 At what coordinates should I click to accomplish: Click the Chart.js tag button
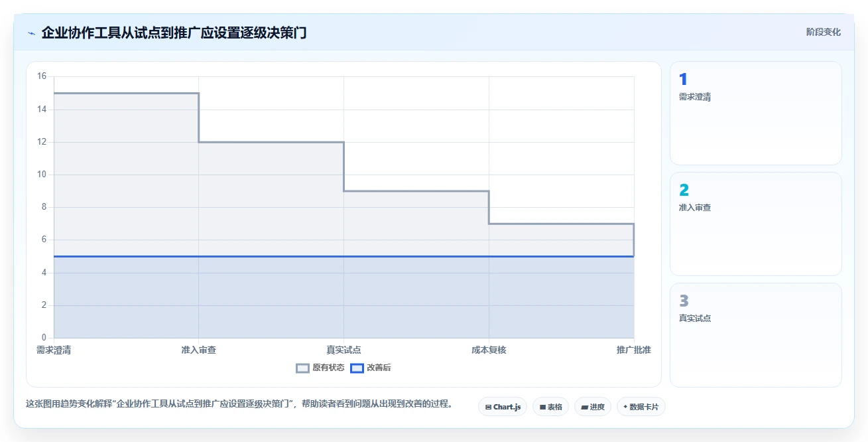point(503,407)
